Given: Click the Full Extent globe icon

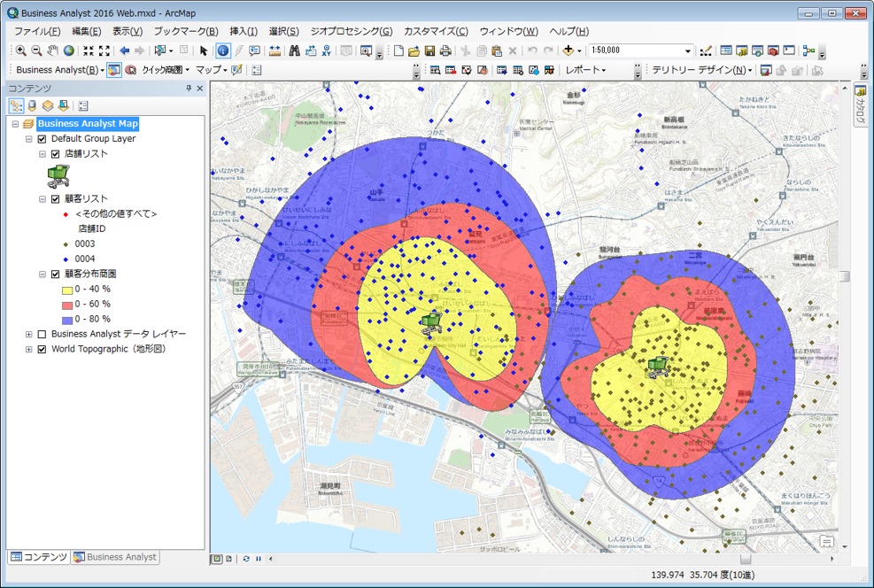Looking at the screenshot, I should click(x=68, y=50).
